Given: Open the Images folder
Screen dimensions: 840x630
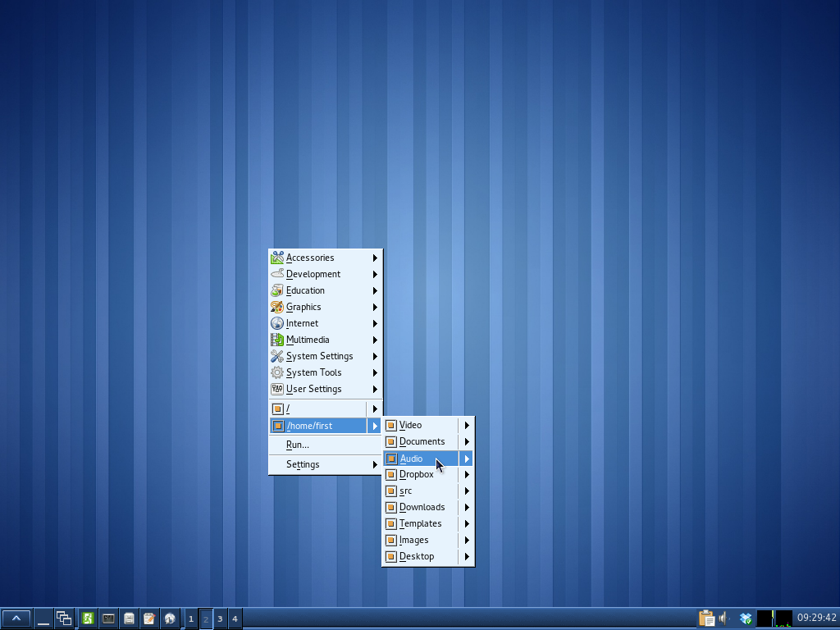Looking at the screenshot, I should tap(420, 540).
